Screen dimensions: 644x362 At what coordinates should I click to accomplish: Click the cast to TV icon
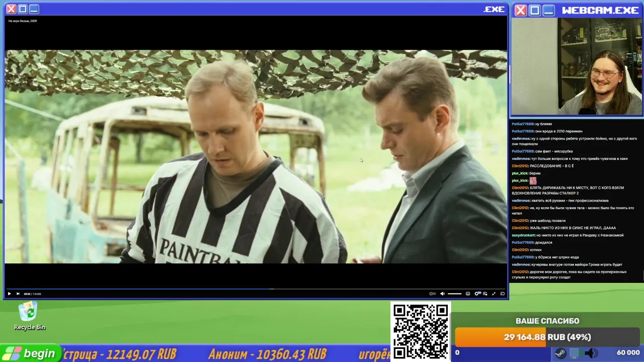click(502, 294)
